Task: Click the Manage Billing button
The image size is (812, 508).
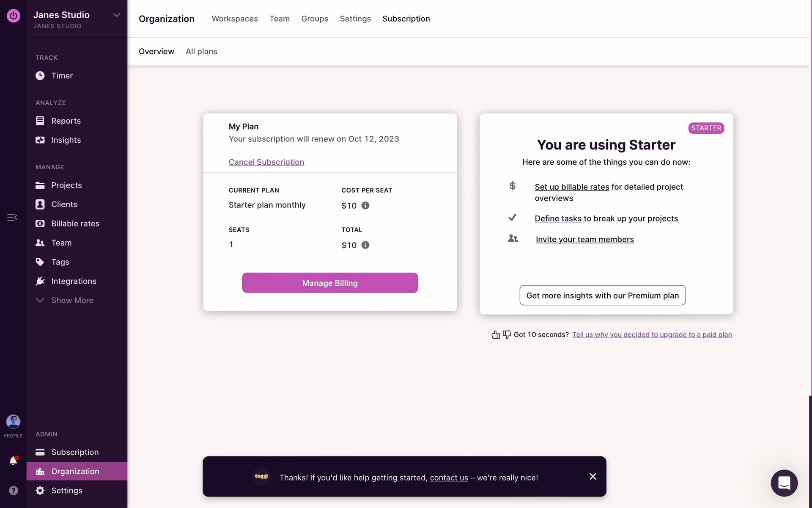Action: tap(330, 283)
